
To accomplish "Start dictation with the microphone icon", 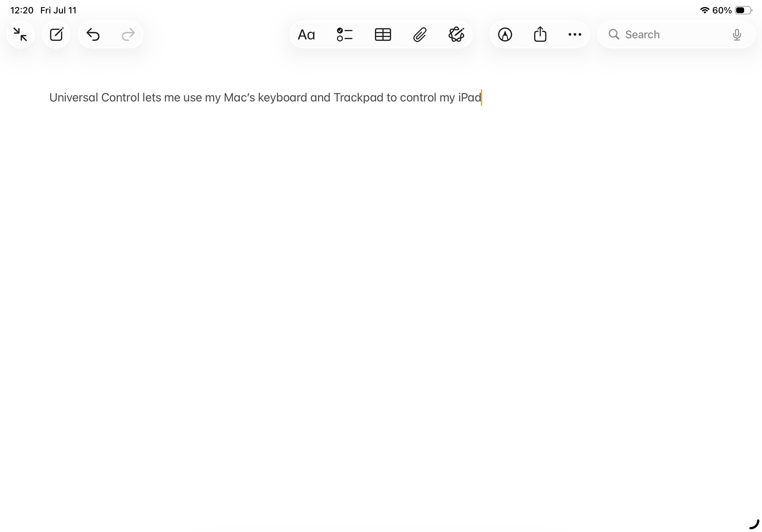I will coord(737,35).
